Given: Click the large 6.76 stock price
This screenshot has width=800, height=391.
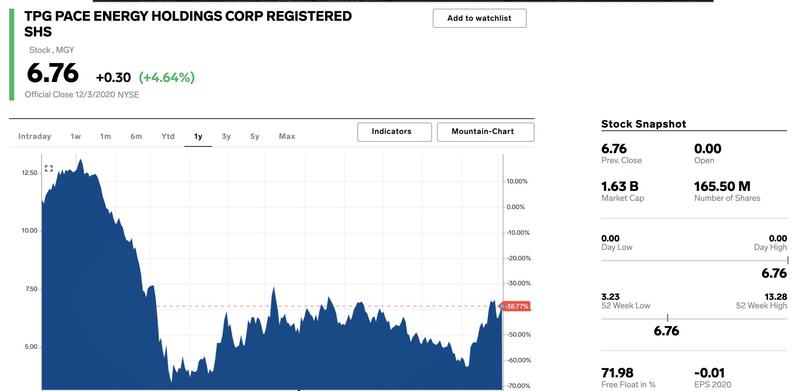Looking at the screenshot, I should (x=53, y=73).
